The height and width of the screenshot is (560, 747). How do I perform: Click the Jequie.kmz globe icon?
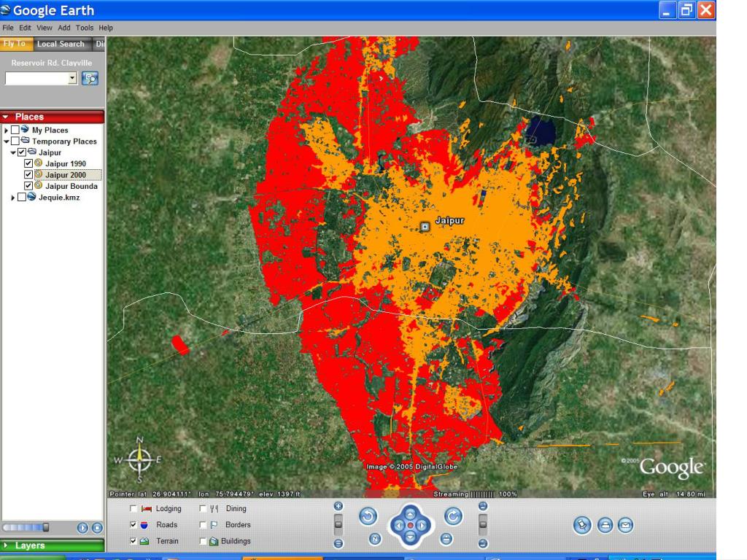coord(31,197)
